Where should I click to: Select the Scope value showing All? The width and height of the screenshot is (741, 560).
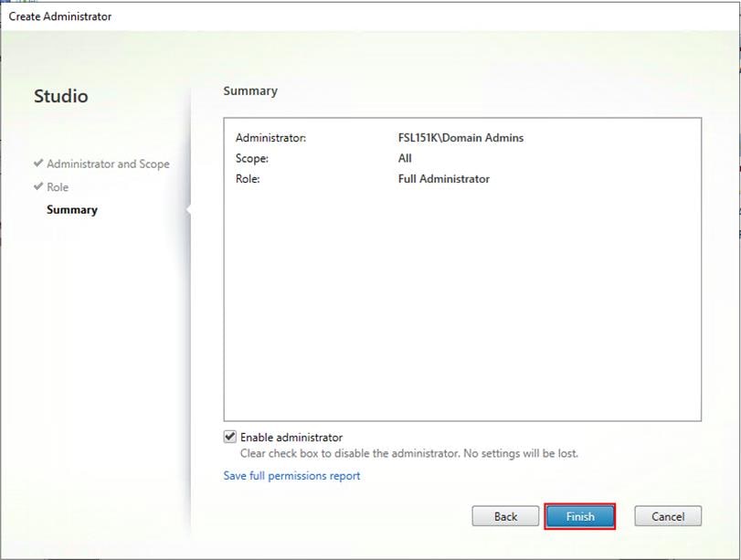(x=404, y=157)
